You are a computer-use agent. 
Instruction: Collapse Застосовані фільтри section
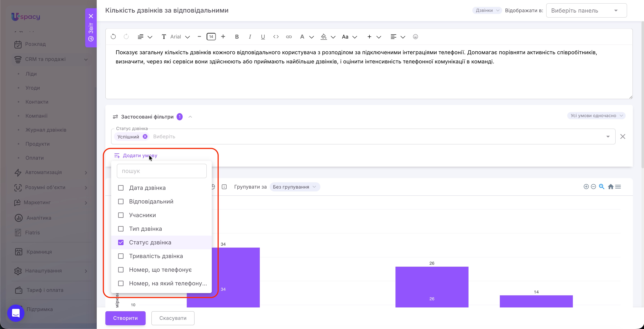[x=190, y=117]
